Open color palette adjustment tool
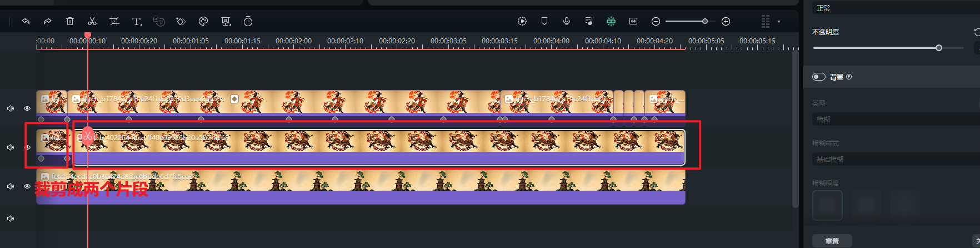Image resolution: width=980 pixels, height=248 pixels. (x=203, y=21)
